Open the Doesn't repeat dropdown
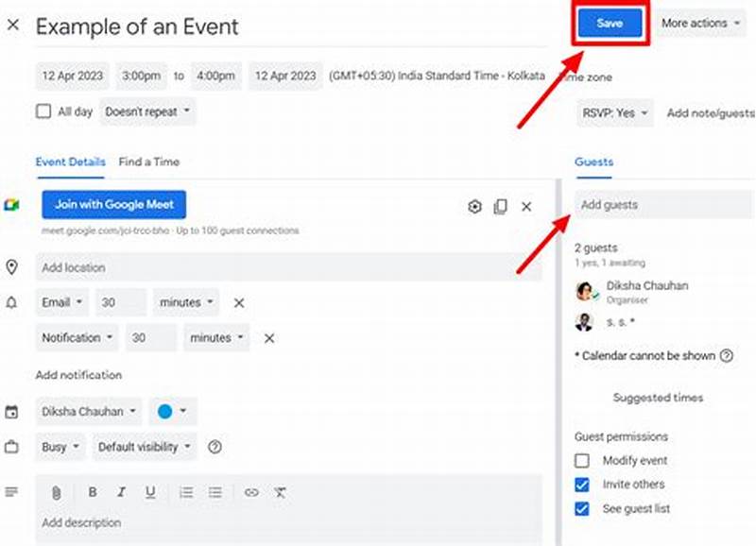The height and width of the screenshot is (546, 756). point(146,111)
